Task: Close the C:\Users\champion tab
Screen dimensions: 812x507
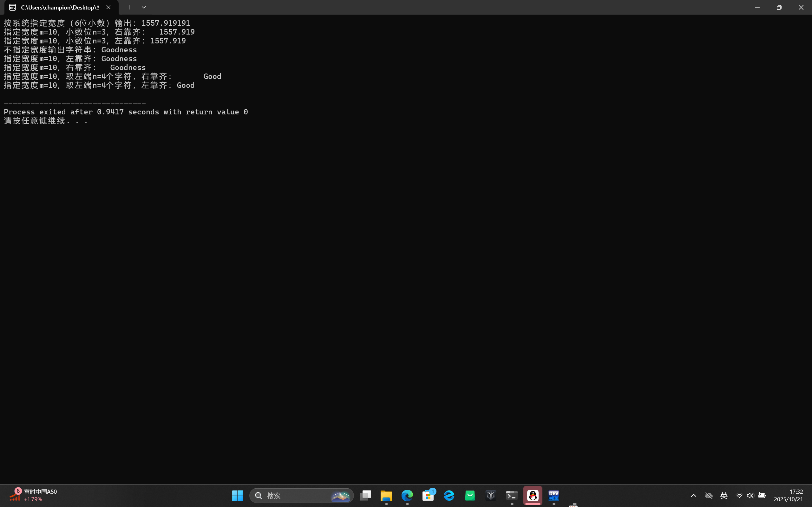Action: 108,7
